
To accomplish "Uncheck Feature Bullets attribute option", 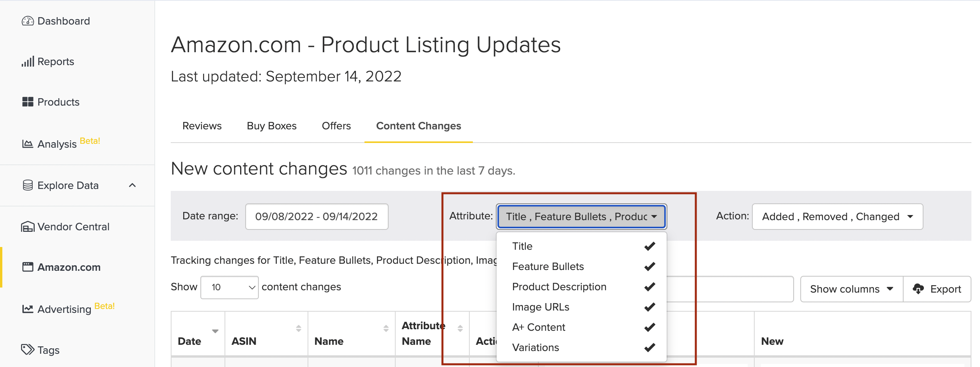I will click(582, 266).
